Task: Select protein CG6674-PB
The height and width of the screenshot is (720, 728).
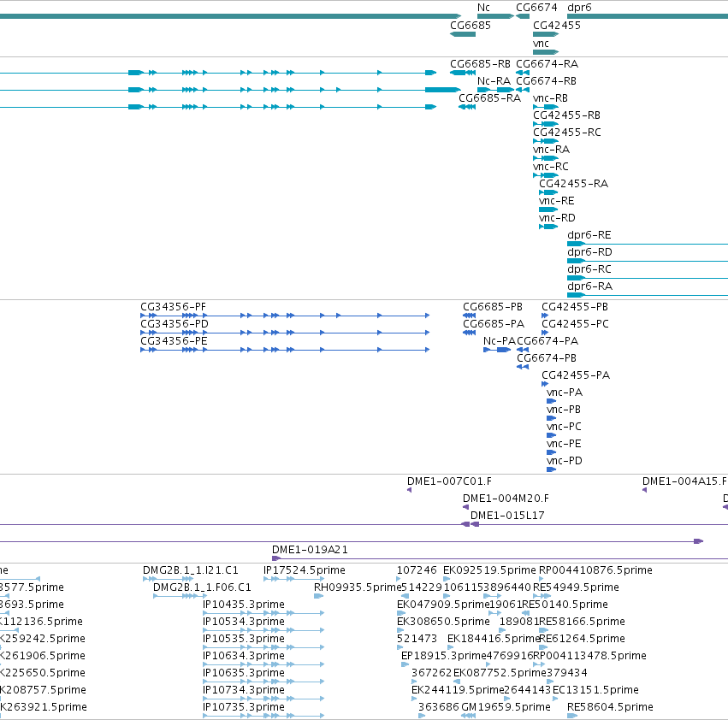Action: tap(546, 359)
